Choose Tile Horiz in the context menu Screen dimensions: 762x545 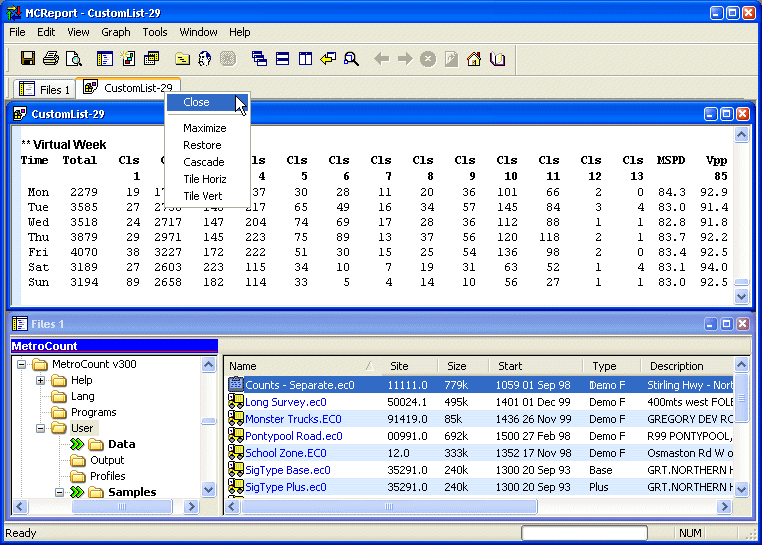208,179
